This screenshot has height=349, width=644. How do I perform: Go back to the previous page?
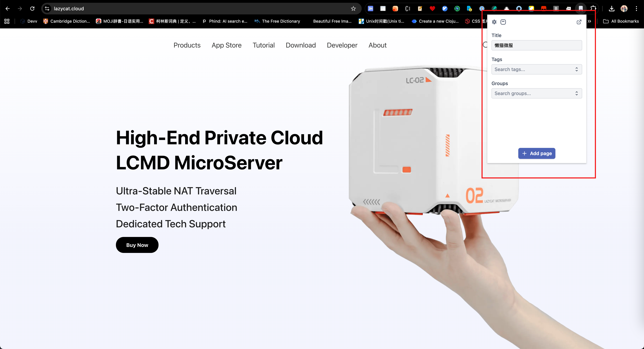coord(8,9)
